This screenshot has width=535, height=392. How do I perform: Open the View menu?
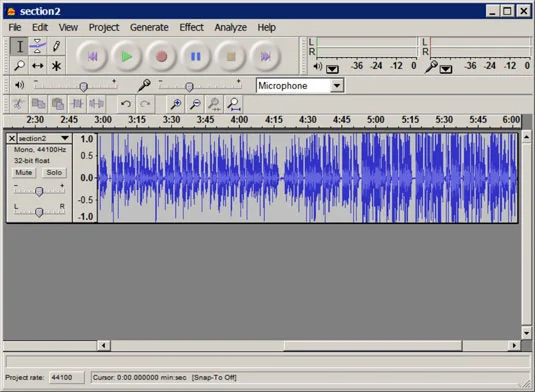tap(68, 27)
